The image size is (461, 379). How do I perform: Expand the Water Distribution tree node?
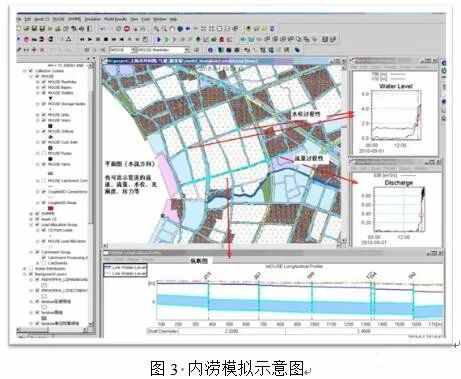click(x=25, y=268)
